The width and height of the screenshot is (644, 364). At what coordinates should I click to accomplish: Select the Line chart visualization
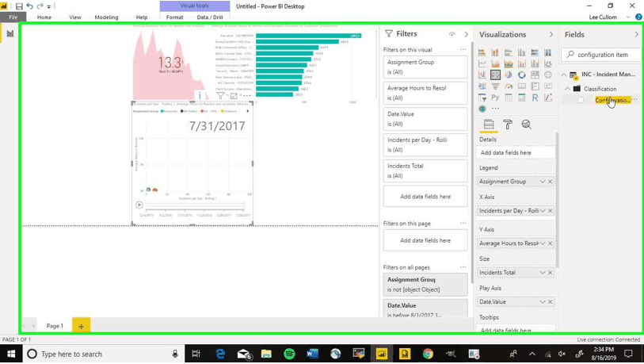click(482, 63)
